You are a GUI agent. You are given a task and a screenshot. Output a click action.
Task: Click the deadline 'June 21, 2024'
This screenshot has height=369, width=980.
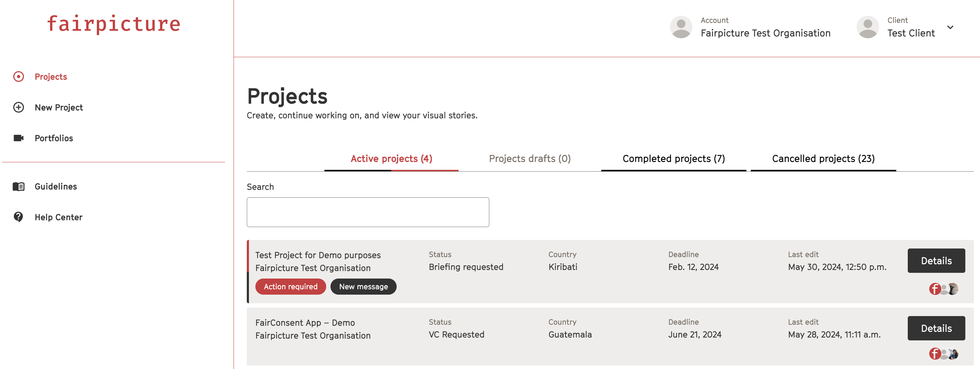click(x=695, y=335)
